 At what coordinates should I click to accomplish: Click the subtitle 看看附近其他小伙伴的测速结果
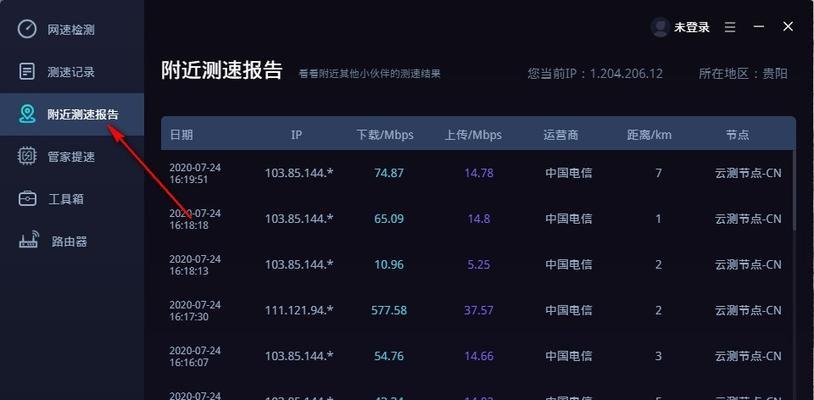click(x=370, y=74)
